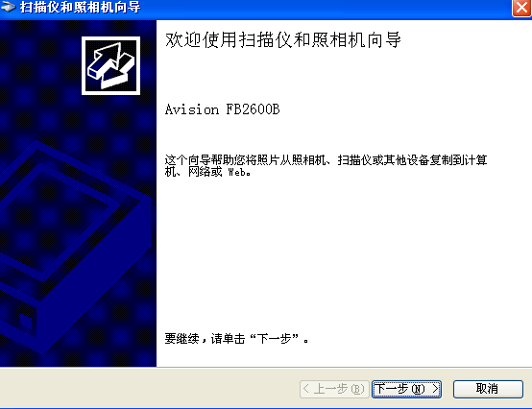Cancel the wizard via 取消 button
The width and height of the screenshot is (532, 409).
pos(488,389)
